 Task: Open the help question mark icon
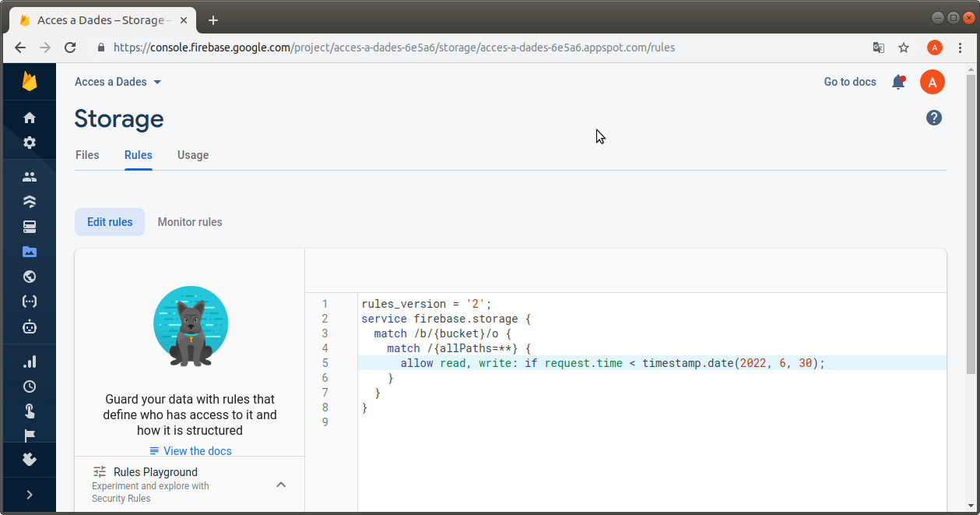933,118
